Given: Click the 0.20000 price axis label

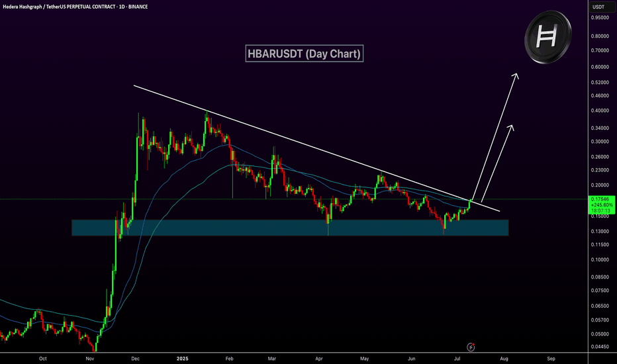Looking at the screenshot, I should pyautogui.click(x=599, y=185).
